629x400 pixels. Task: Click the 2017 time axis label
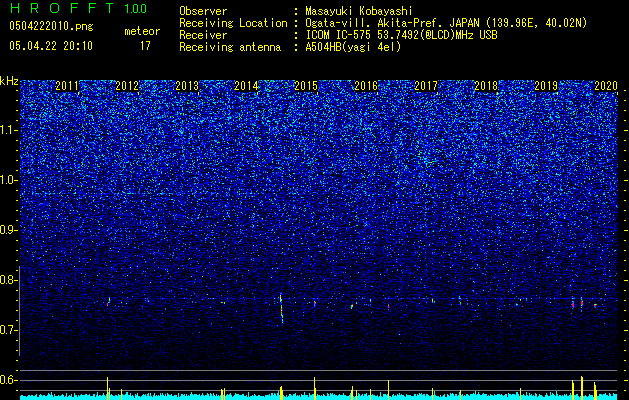click(426, 86)
